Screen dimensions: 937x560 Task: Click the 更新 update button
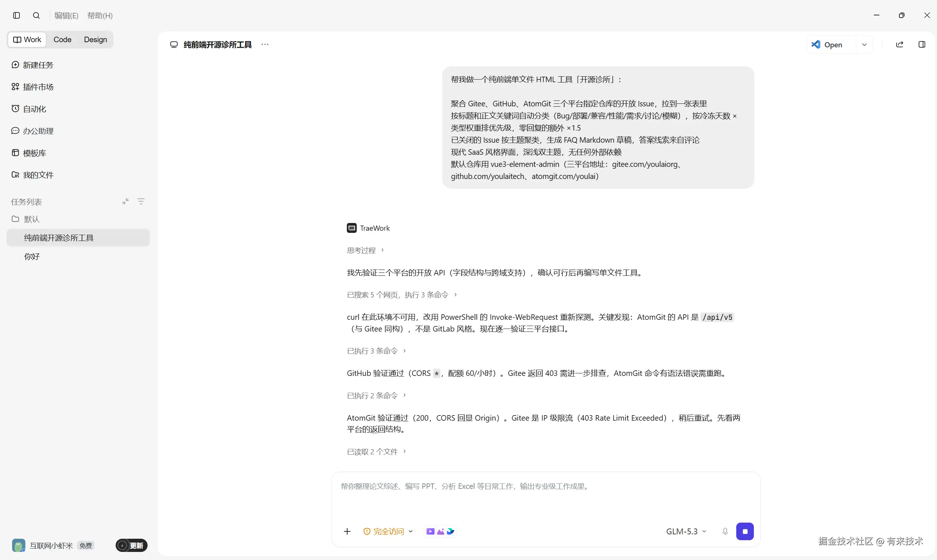click(x=131, y=545)
